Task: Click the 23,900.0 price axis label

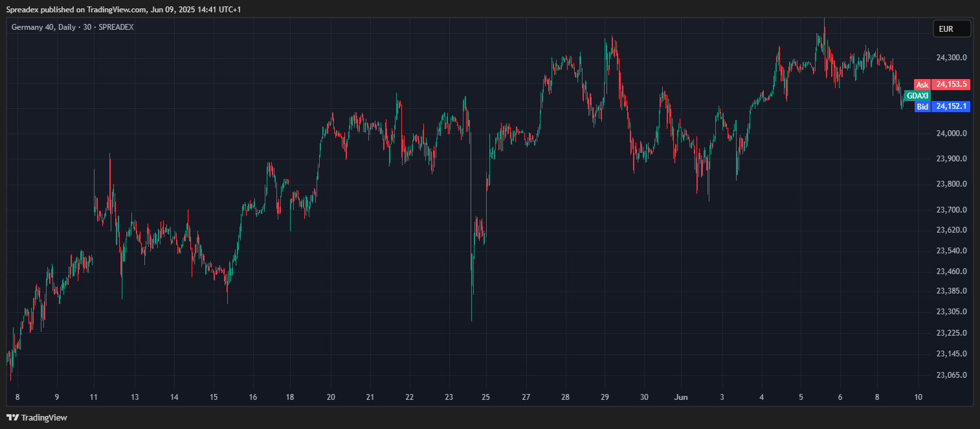Action: tap(952, 159)
